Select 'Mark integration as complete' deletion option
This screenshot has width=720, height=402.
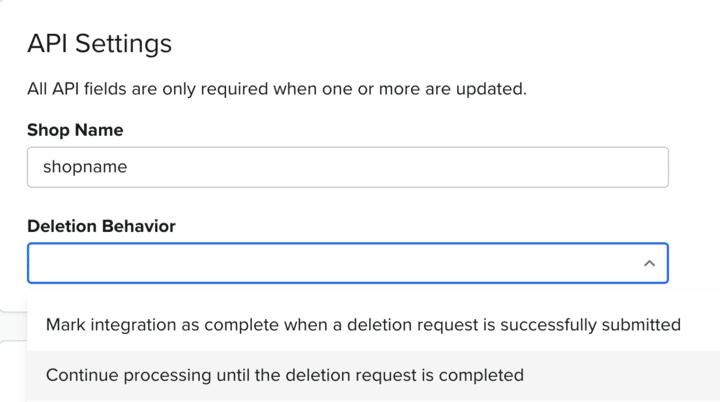click(363, 324)
